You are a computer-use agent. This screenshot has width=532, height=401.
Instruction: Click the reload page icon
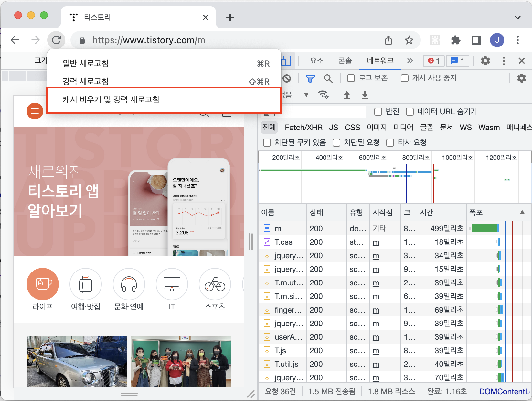[56, 40]
